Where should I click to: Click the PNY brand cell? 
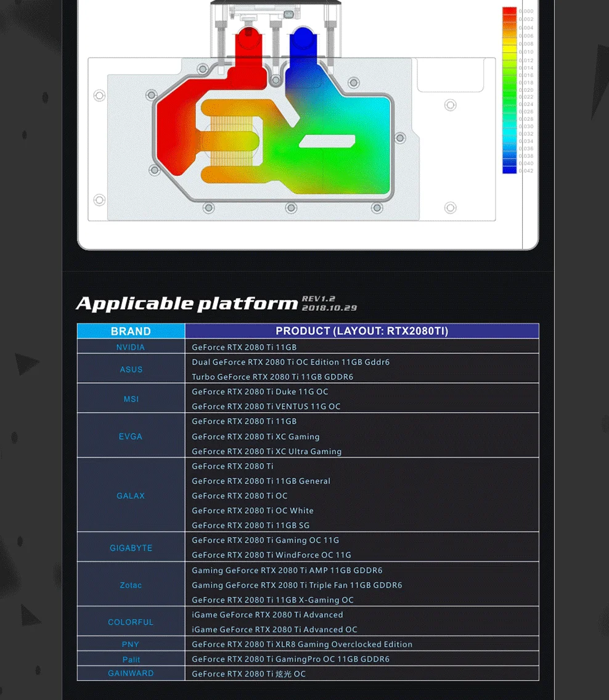click(131, 644)
